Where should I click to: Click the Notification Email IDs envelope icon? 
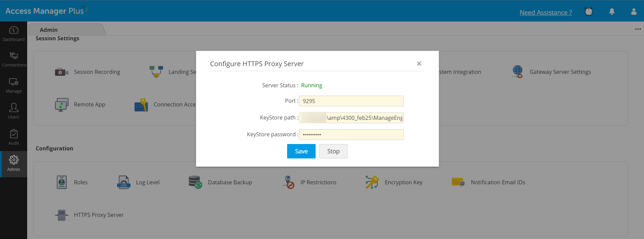tap(458, 182)
